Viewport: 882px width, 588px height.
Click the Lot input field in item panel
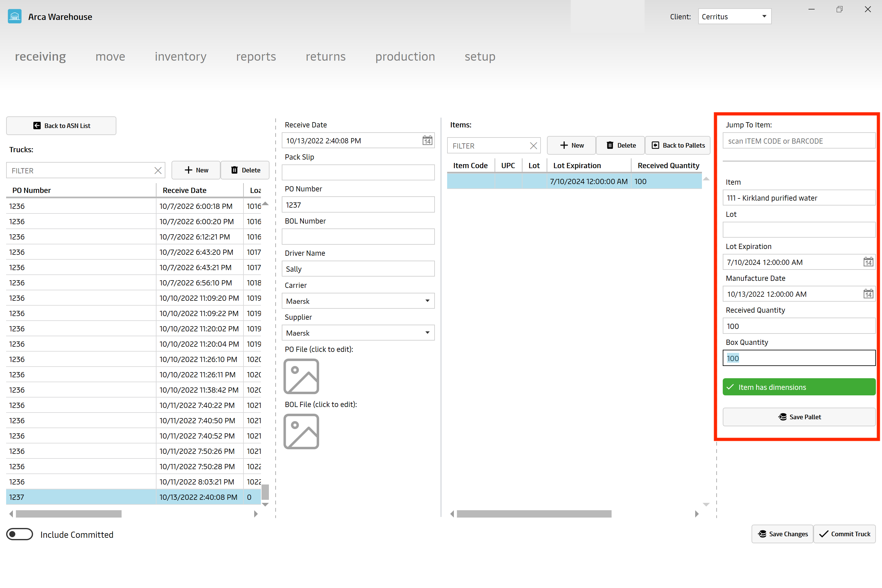pyautogui.click(x=799, y=230)
